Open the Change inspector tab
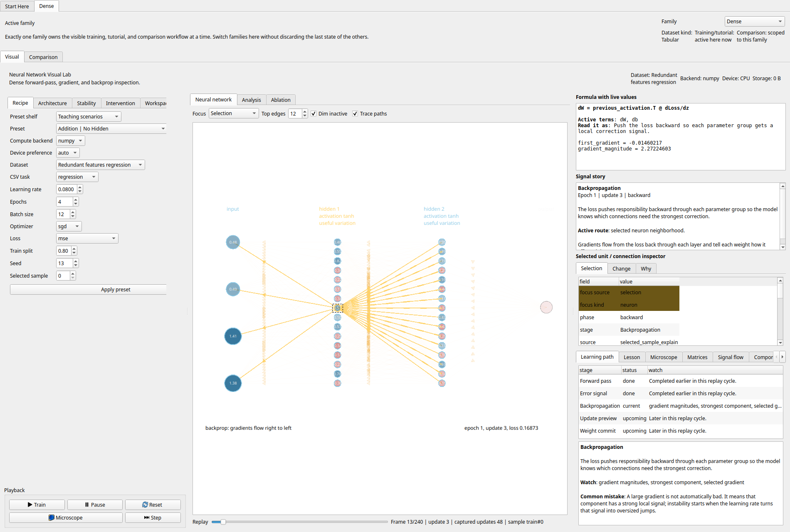This screenshot has width=790, height=532. click(x=621, y=268)
